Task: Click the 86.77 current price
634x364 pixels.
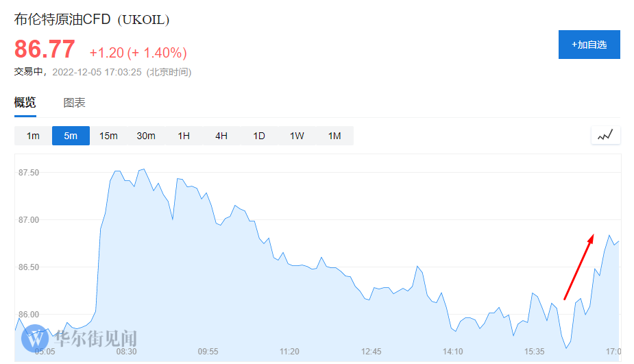Action: coord(45,49)
